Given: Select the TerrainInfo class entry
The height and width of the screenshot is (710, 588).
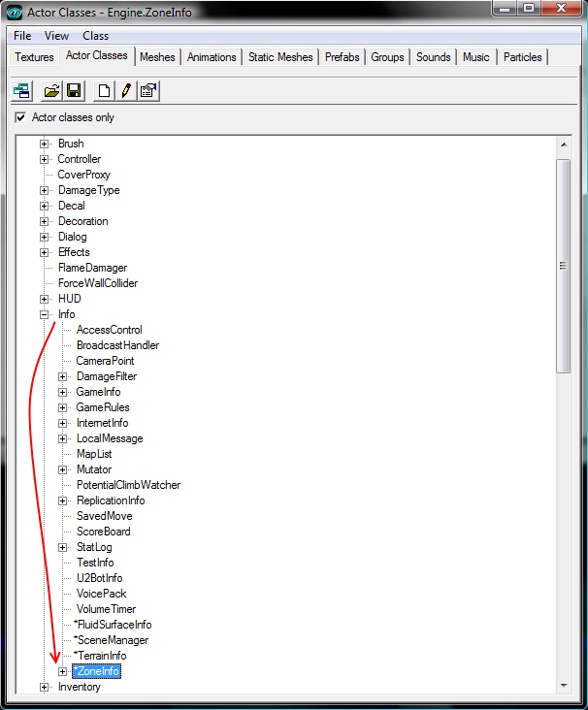Looking at the screenshot, I should [x=101, y=656].
